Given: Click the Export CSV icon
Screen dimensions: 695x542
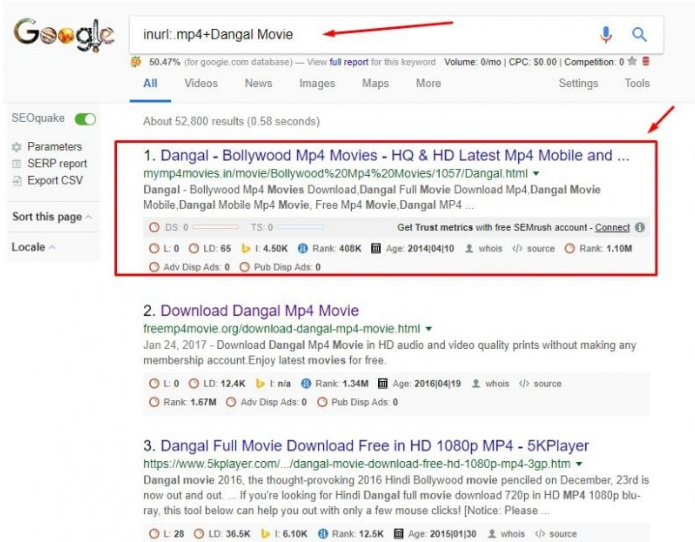Looking at the screenshot, I should pos(17,180).
